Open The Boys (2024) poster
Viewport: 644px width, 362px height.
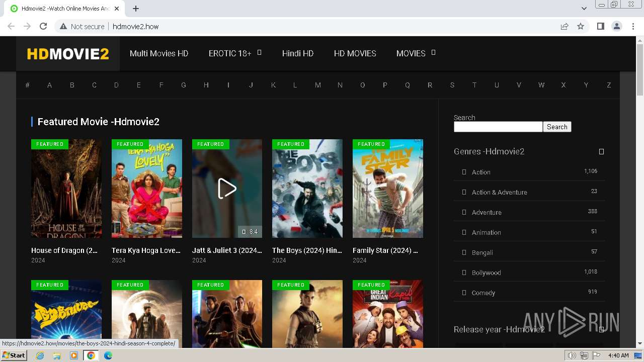pos(307,189)
